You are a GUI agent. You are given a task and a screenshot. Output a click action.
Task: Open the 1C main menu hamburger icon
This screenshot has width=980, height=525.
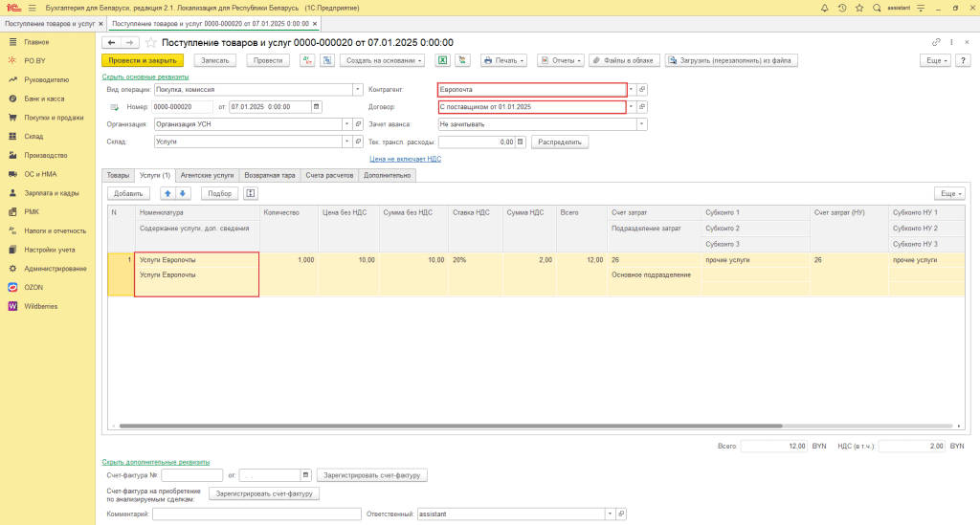point(32,8)
